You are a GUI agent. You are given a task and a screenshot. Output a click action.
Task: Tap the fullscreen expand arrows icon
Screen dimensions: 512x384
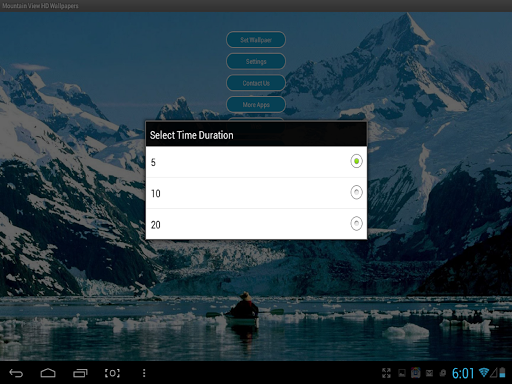click(386, 373)
